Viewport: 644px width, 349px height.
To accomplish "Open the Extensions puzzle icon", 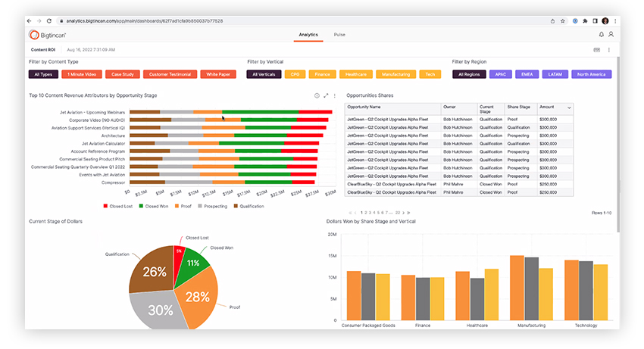I will [x=585, y=21].
